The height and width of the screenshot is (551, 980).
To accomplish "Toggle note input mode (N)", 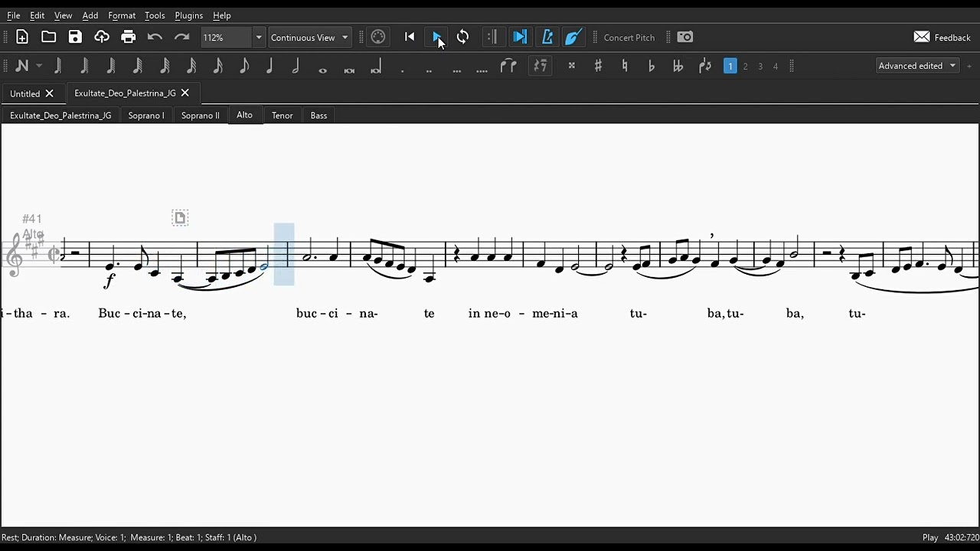I will tap(21, 66).
